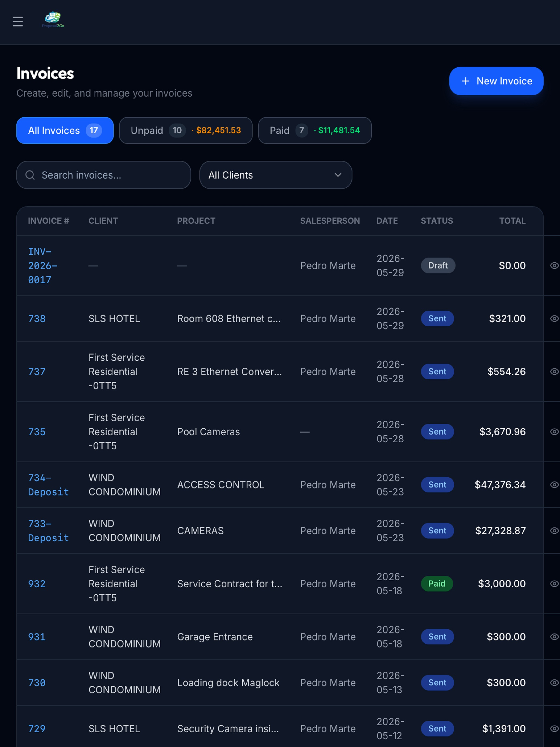Click the $47,376.34 total amount
The width and height of the screenshot is (560, 747).
(500, 485)
